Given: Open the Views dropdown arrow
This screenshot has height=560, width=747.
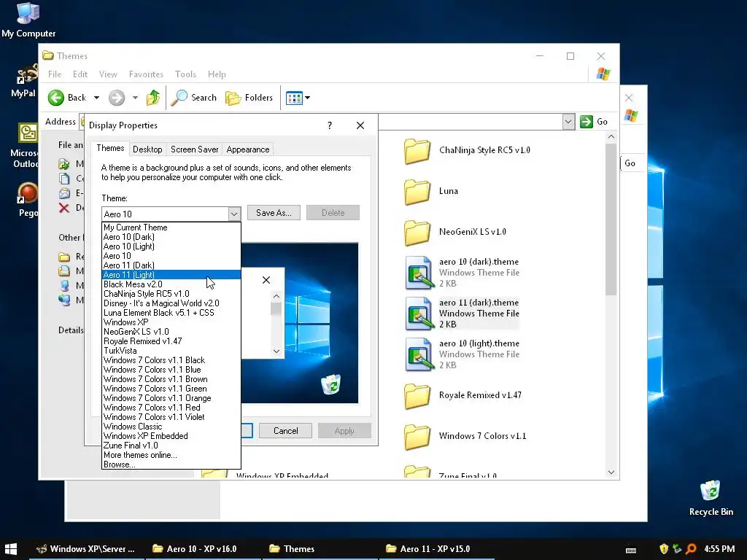Looking at the screenshot, I should click(307, 98).
